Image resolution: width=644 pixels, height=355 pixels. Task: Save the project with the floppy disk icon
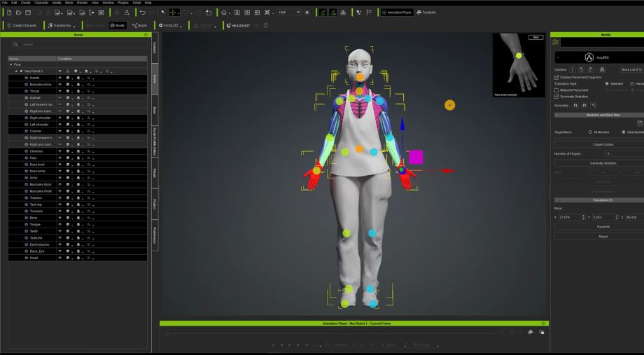tap(28, 13)
